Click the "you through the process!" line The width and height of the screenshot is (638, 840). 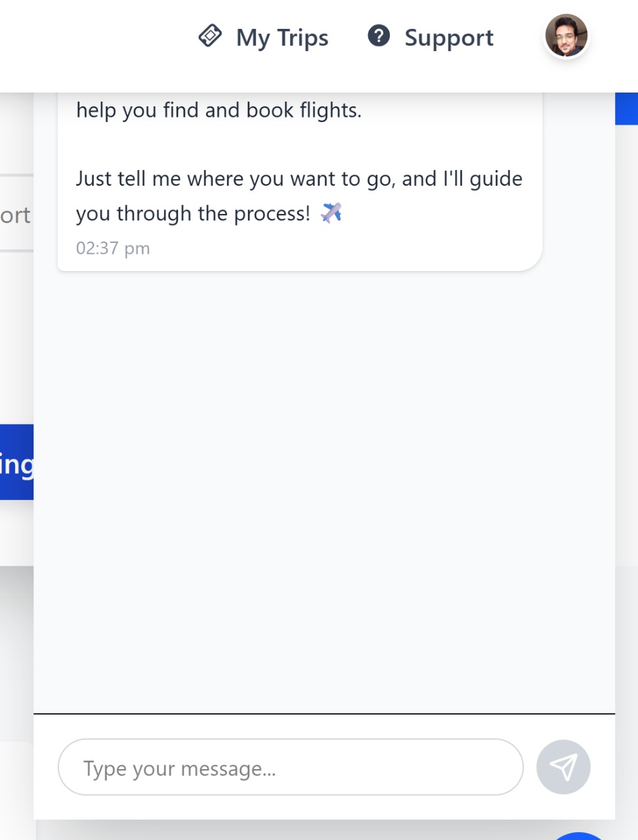point(193,213)
